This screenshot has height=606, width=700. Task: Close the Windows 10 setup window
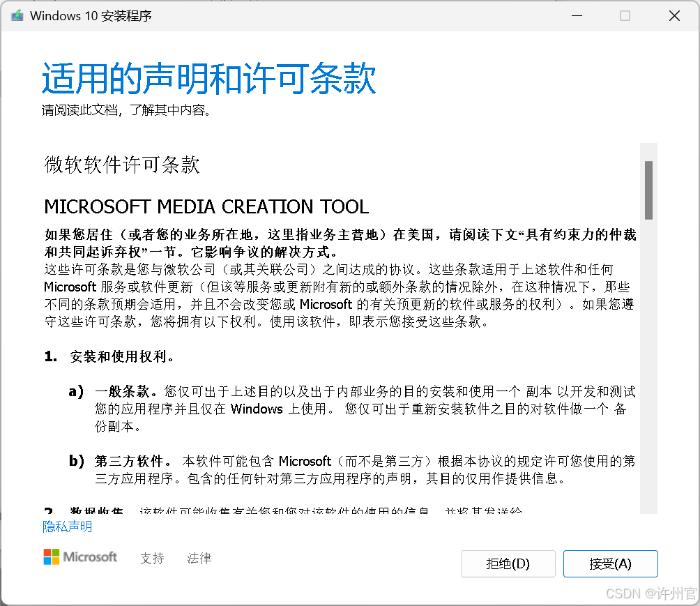[x=674, y=15]
